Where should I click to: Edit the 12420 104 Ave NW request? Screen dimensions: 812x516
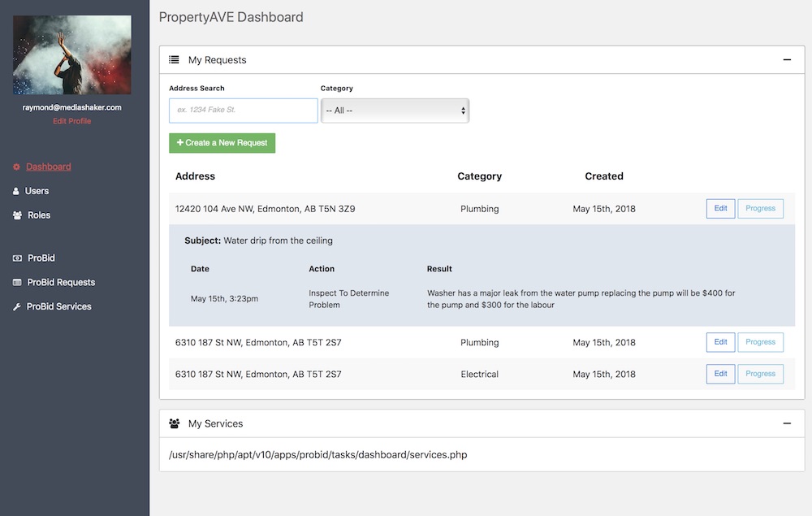click(720, 209)
